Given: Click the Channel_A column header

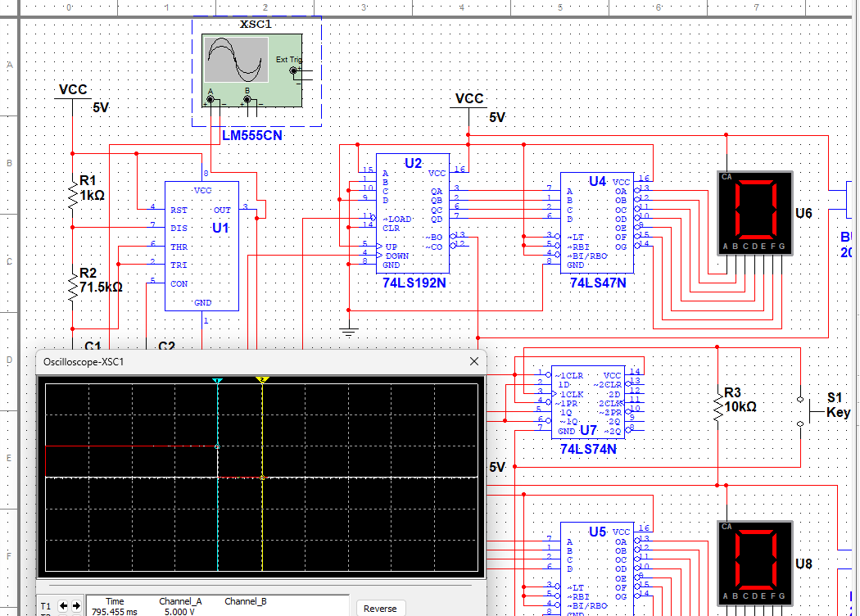Looking at the screenshot, I should (180, 601).
